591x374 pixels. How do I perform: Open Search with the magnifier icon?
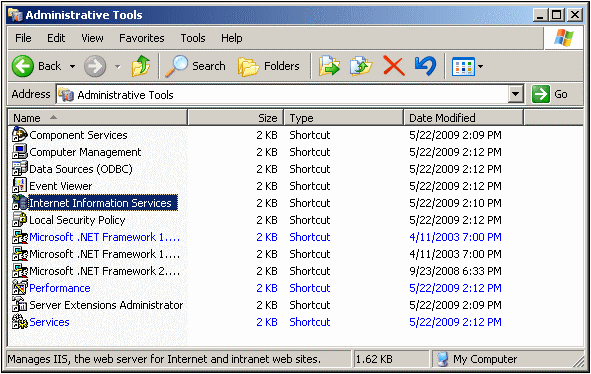(x=176, y=66)
